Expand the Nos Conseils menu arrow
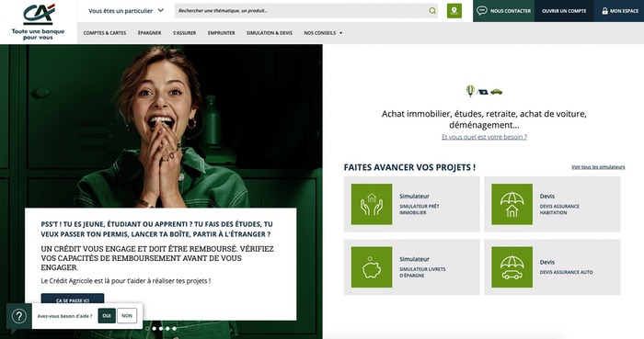The image size is (644, 339). 340,33
